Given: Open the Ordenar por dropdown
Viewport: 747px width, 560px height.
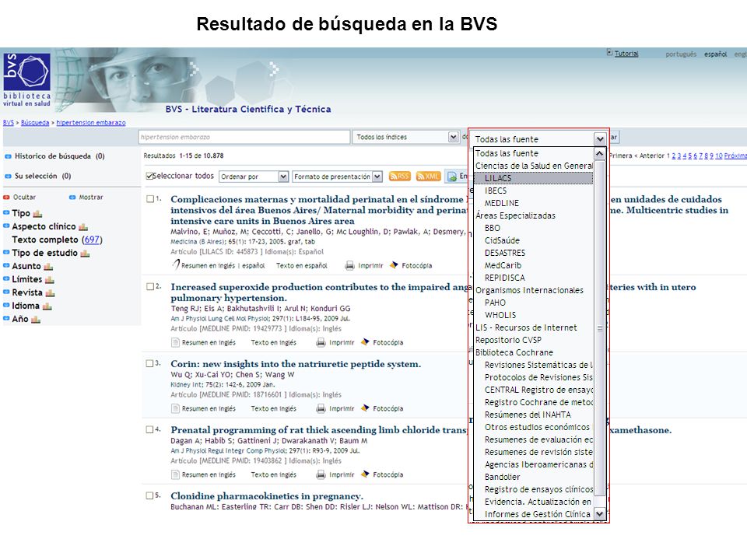Looking at the screenshot, I should (254, 177).
